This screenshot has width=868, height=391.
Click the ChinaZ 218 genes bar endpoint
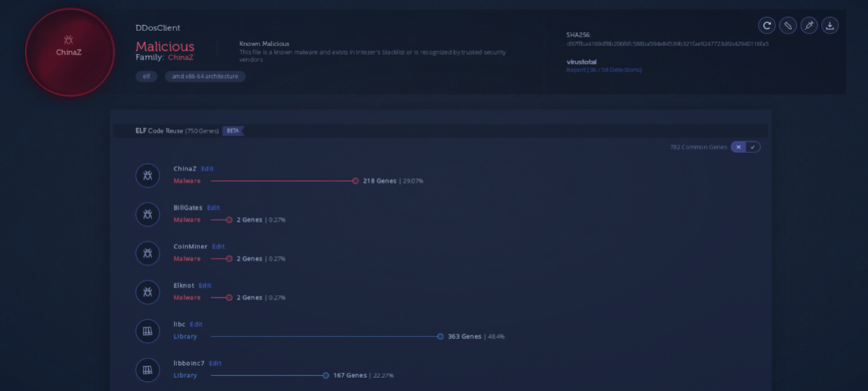355,181
